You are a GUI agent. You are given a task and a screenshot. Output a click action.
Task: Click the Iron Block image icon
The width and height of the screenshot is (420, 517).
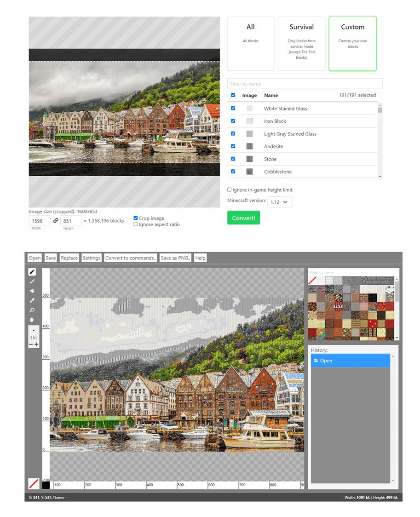[249, 121]
